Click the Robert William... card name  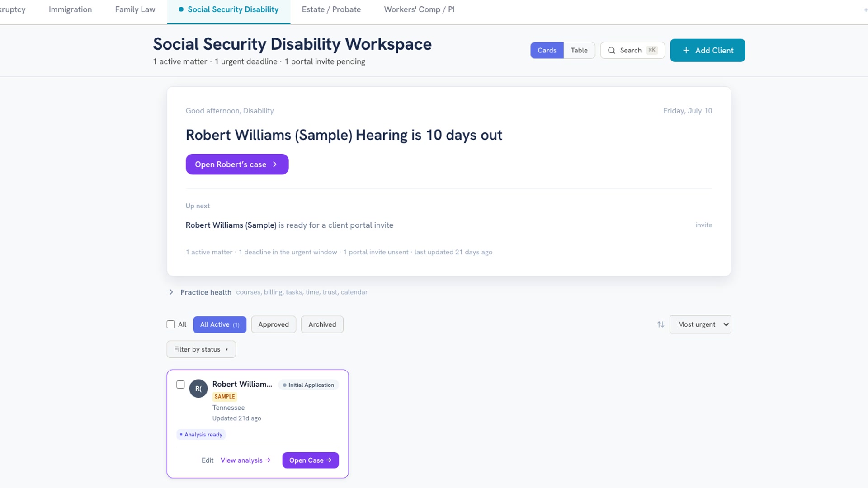point(242,384)
